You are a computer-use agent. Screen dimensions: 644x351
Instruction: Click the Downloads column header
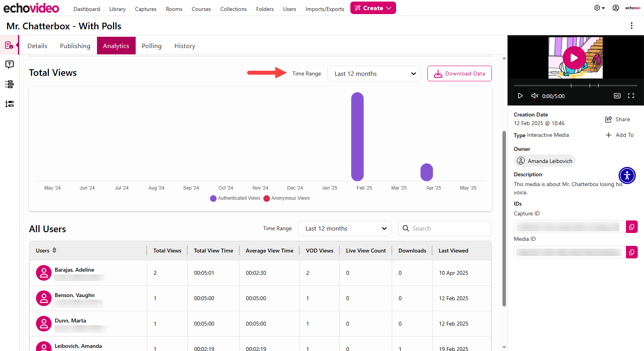(412, 251)
